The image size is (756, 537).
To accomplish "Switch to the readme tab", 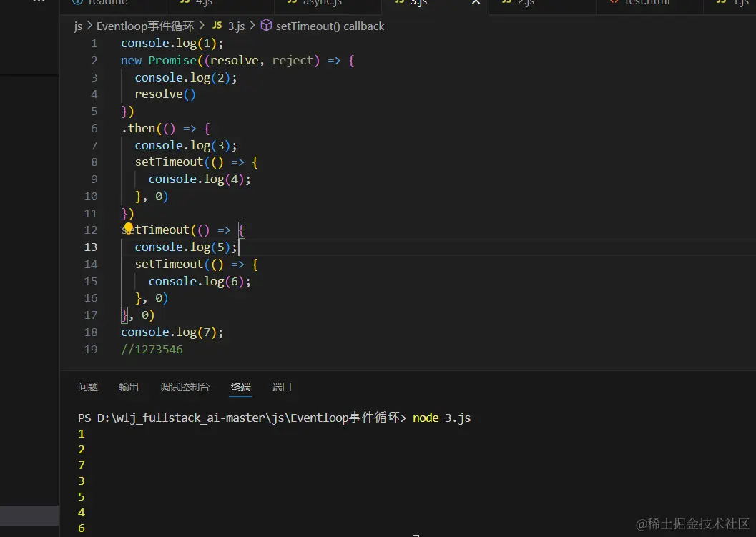I will click(107, 3).
